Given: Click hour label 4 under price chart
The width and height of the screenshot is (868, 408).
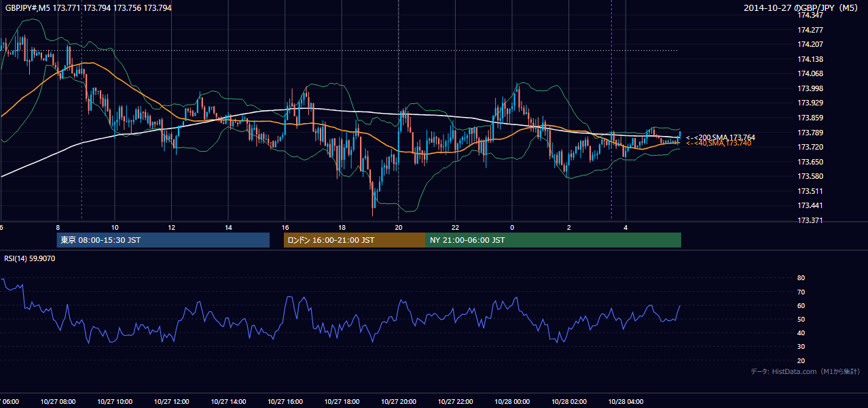Looking at the screenshot, I should coord(626,227).
